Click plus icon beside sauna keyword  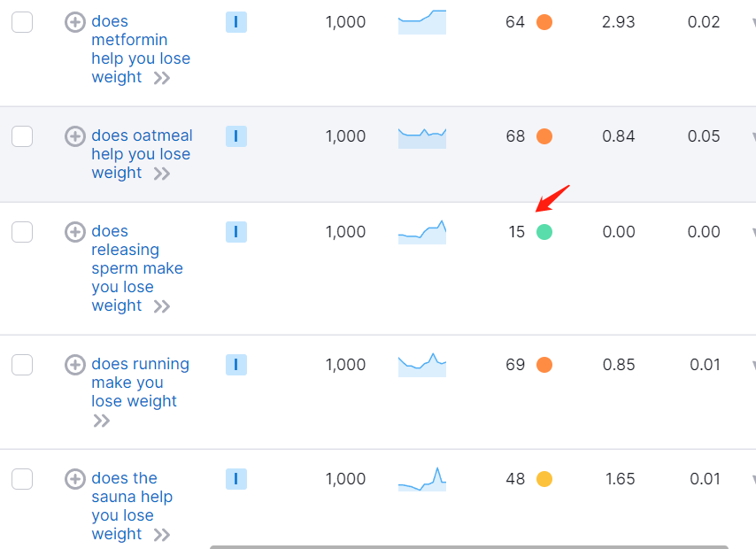[75, 479]
